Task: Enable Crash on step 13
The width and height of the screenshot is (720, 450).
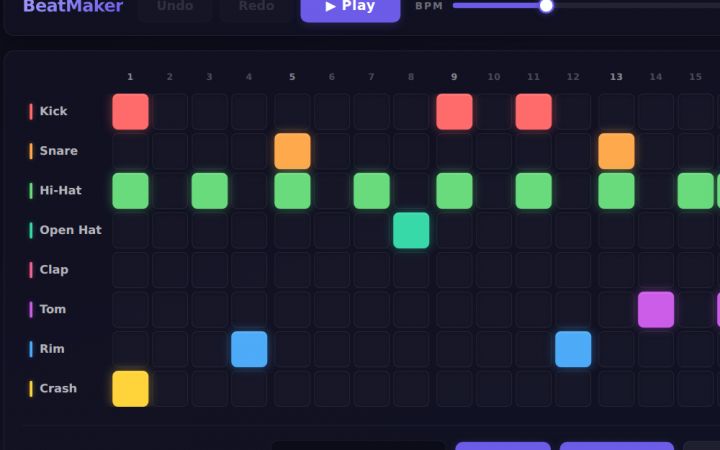Action: coord(616,388)
